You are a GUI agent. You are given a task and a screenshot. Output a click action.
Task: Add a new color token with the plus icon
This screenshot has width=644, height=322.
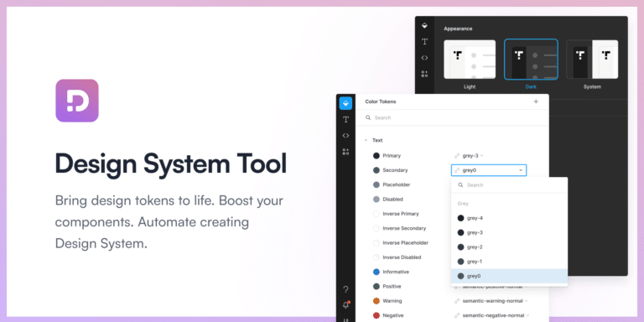tap(536, 101)
